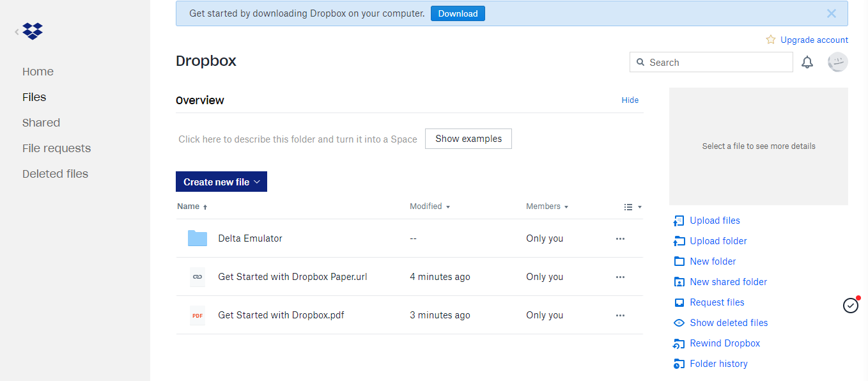The width and height of the screenshot is (868, 381).
Task: Click the Delta Emulator folder icon
Action: (198, 238)
